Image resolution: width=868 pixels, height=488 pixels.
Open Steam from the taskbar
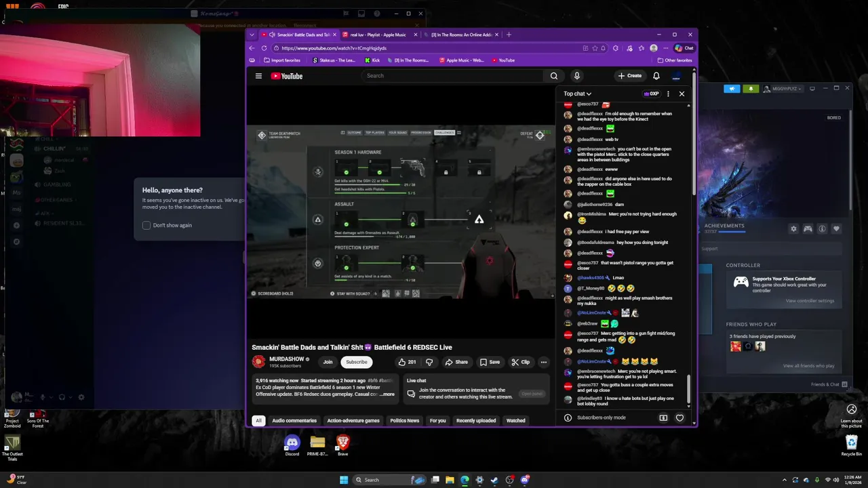494,480
